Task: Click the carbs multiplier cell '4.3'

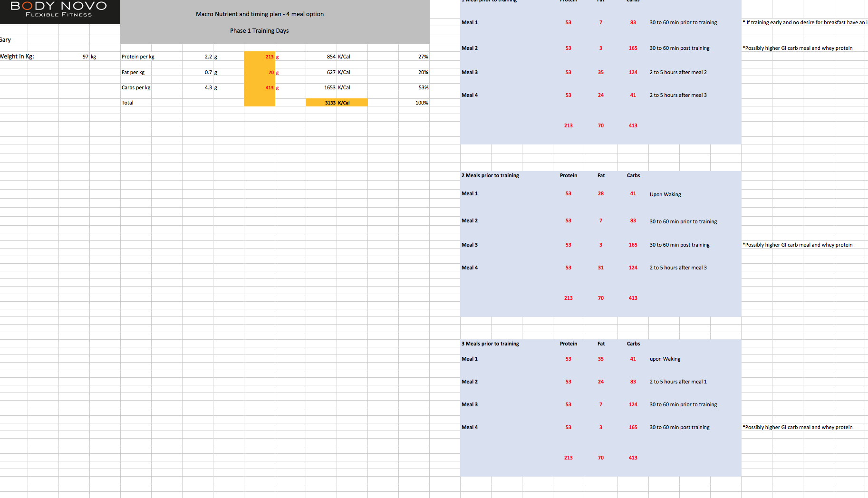Action: pyautogui.click(x=208, y=87)
